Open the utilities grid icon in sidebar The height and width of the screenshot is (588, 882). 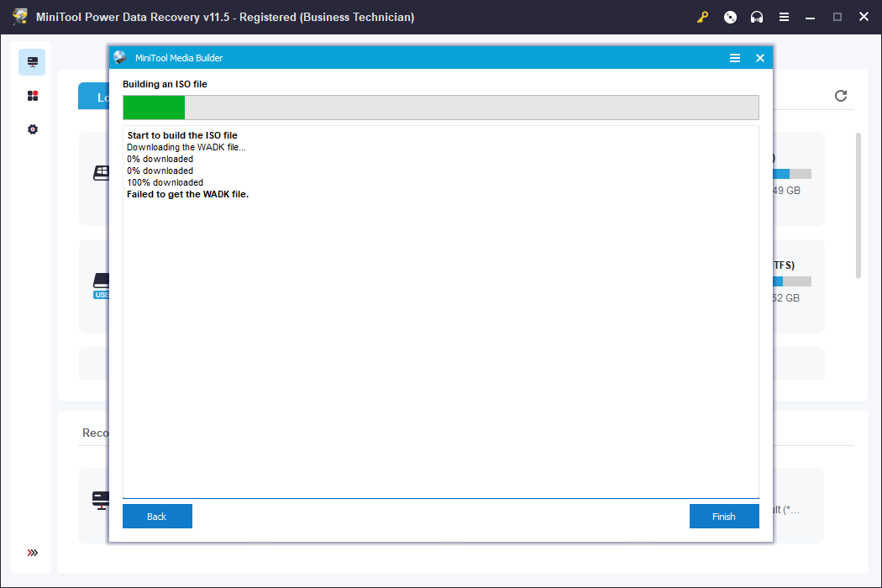point(33,96)
